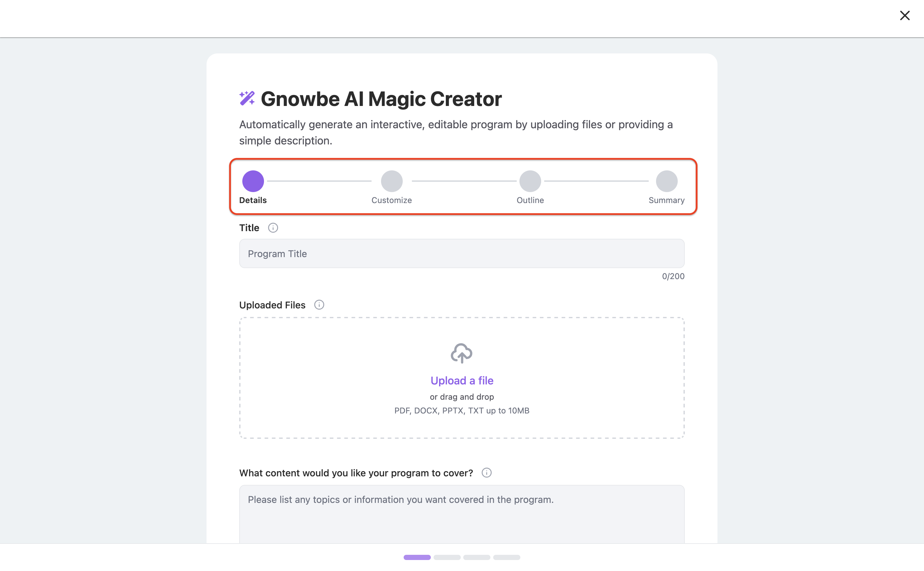Click the first purple progress bar segment
This screenshot has width=924, height=571.
coord(417,557)
